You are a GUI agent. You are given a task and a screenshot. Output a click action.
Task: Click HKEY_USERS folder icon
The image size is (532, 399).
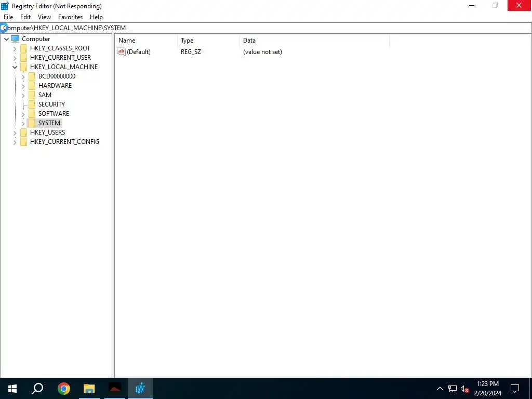(23, 132)
